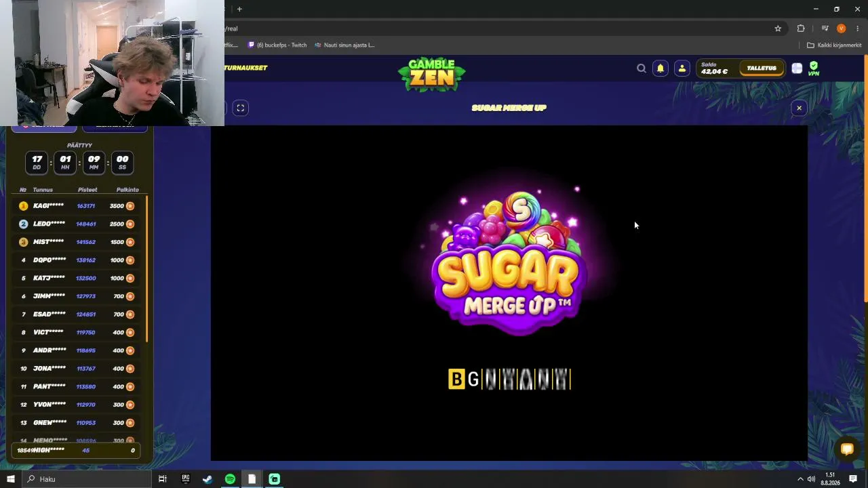This screenshot has height=488, width=868.
Task: Open the user profile icon
Action: coord(682,68)
